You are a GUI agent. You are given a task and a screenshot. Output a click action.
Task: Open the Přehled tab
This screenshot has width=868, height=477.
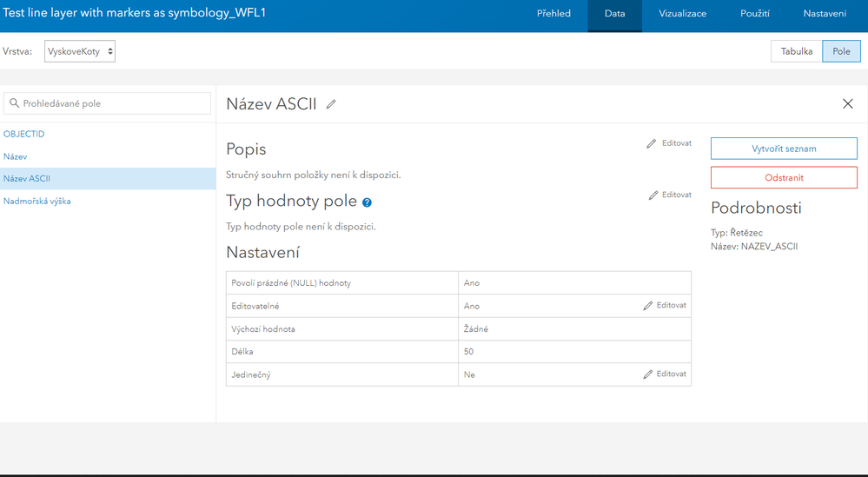(x=554, y=14)
